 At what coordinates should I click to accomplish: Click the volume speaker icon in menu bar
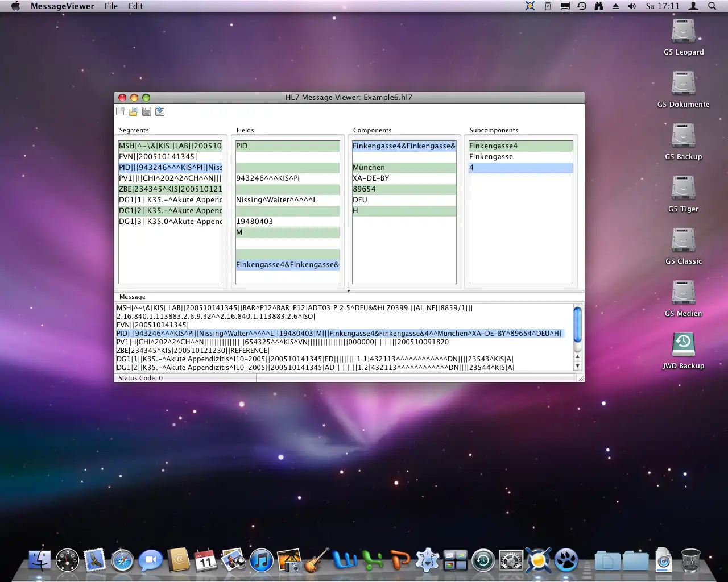pos(631,6)
